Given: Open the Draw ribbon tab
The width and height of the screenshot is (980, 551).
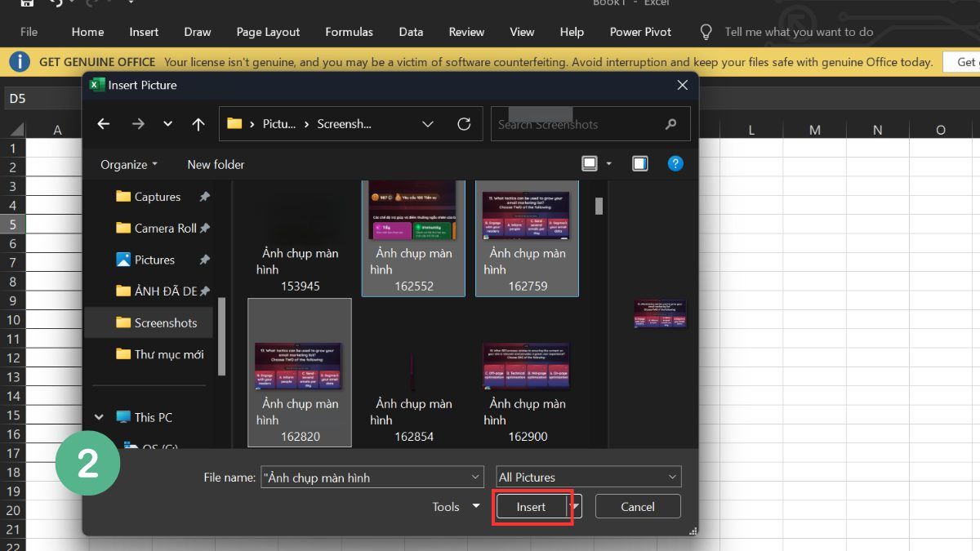Looking at the screenshot, I should point(197,32).
